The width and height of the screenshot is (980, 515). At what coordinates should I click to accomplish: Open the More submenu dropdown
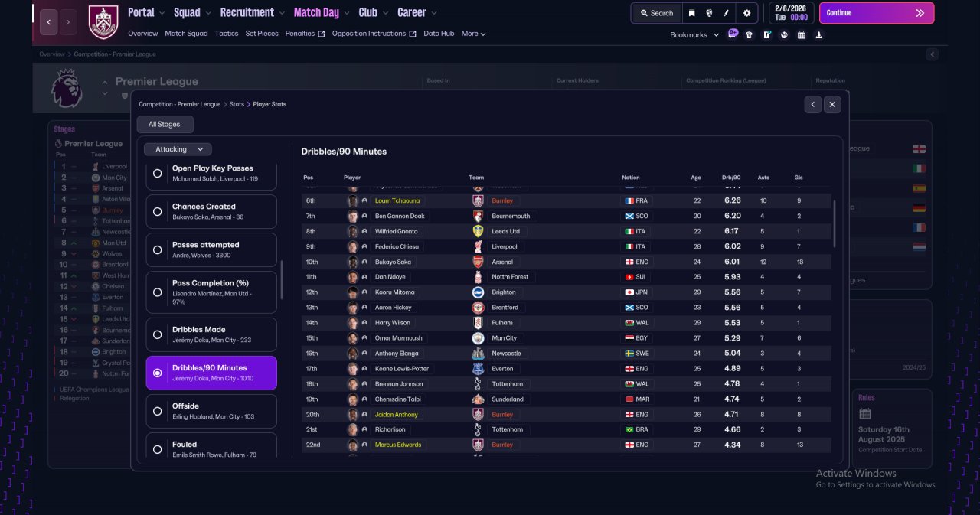[473, 34]
